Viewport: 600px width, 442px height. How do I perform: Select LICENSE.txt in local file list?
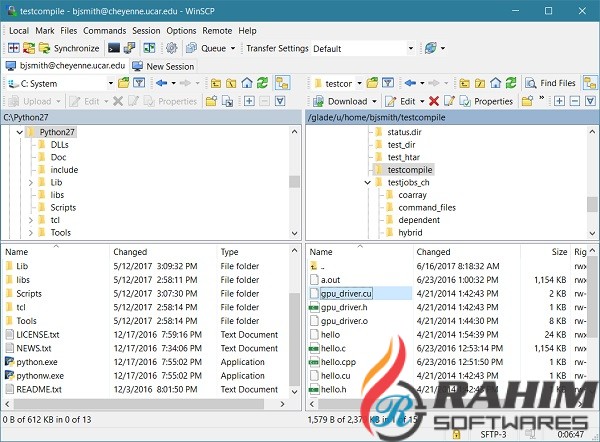pos(38,335)
